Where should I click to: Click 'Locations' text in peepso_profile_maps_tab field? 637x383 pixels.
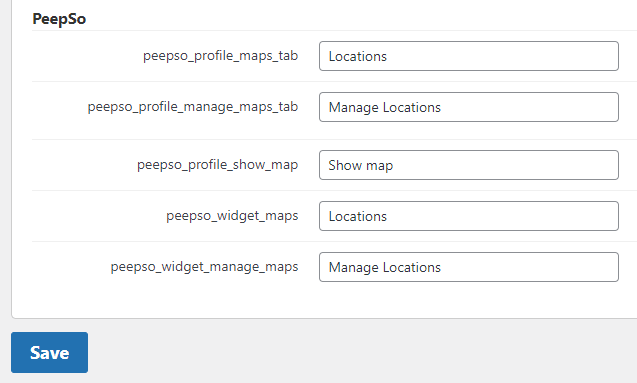click(x=358, y=56)
